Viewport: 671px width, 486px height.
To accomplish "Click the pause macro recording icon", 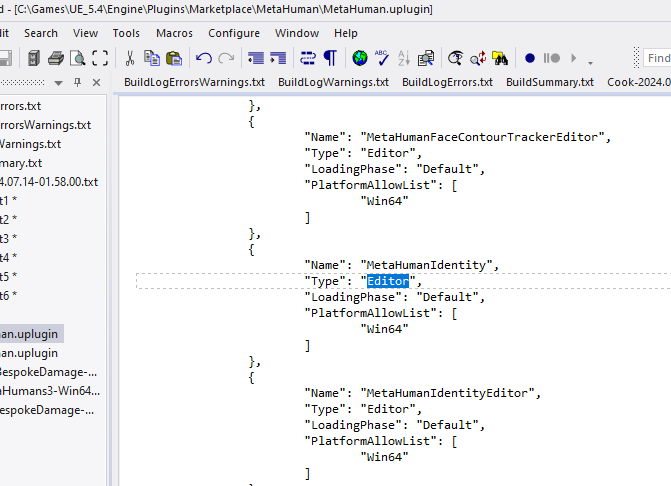I will 552,58.
